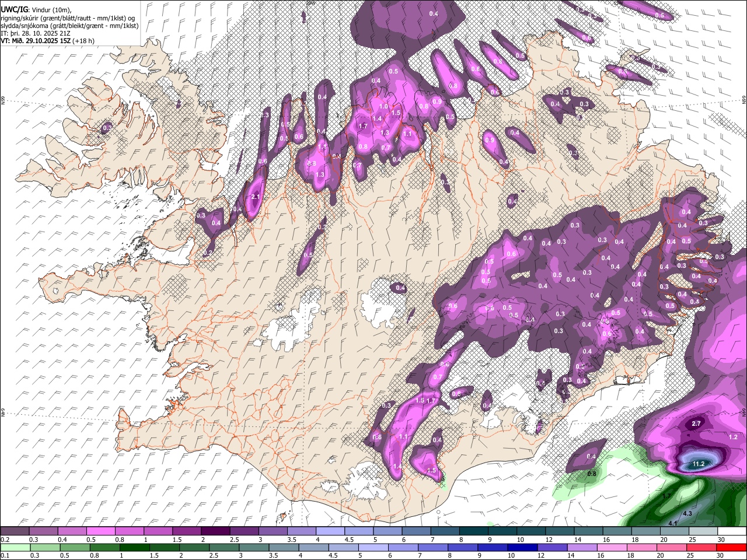Click the 2.7 precipitation label above 11.2
Viewport: 747px width, 560px height.
point(696,423)
